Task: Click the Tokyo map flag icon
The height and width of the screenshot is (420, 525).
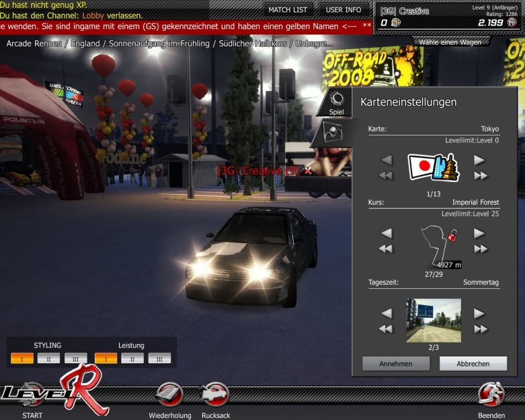Action: [x=433, y=167]
